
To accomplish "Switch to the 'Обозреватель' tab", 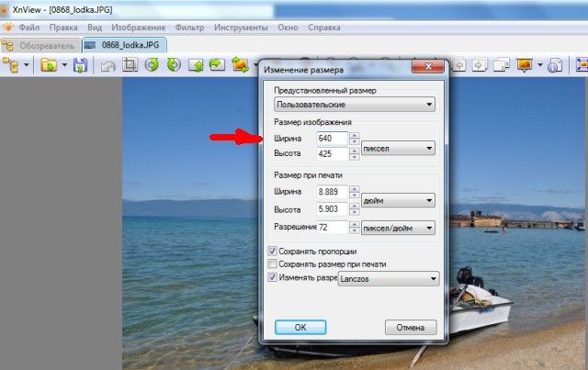I will point(40,44).
